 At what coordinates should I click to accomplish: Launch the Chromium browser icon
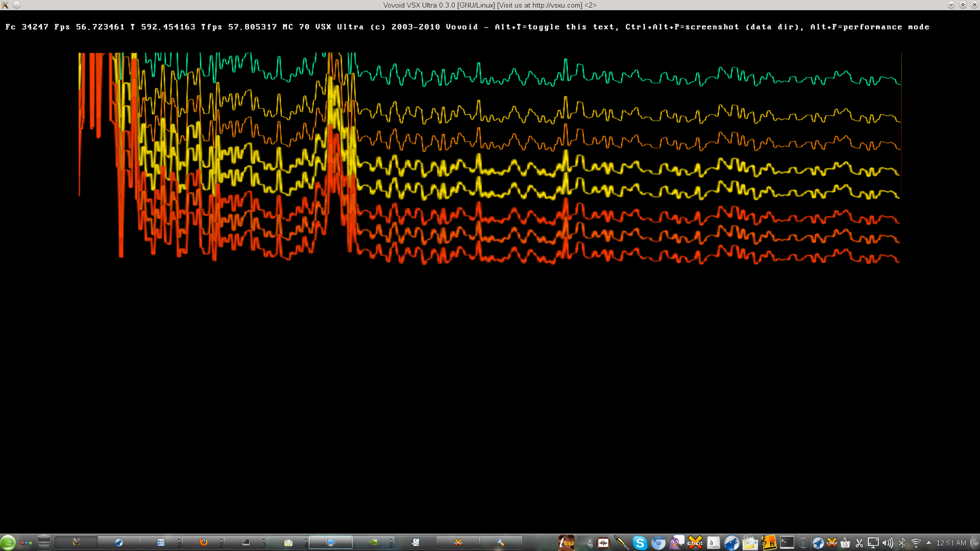click(x=658, y=543)
